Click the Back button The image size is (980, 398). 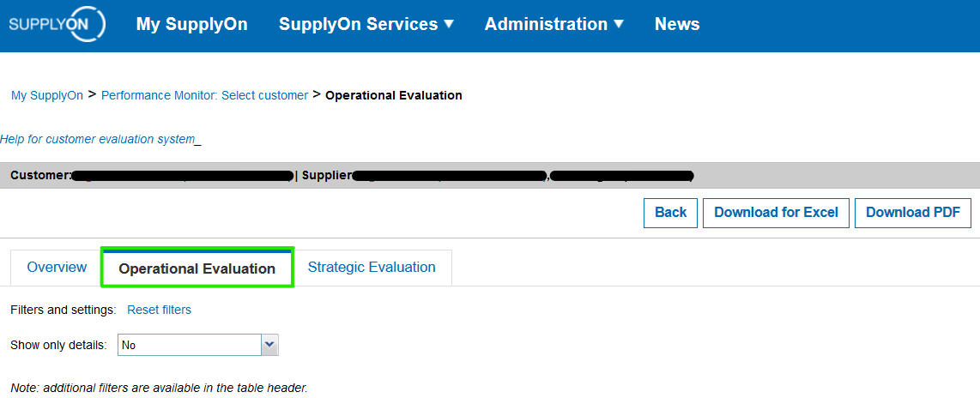670,213
